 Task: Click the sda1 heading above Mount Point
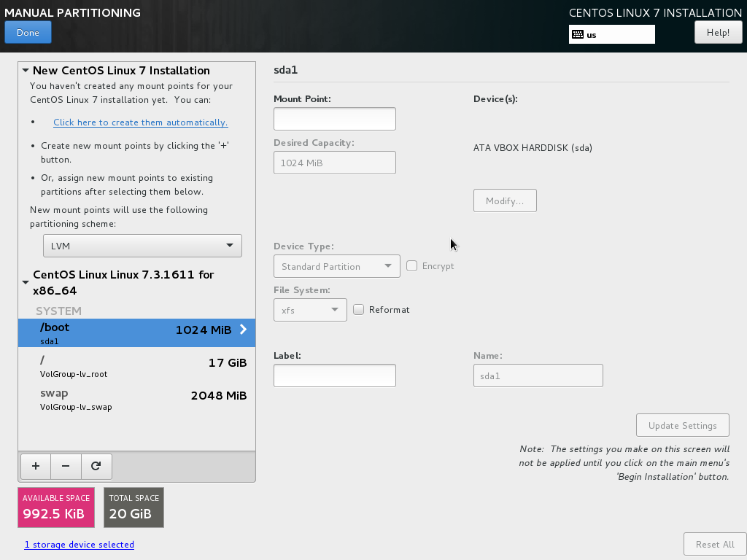click(x=285, y=70)
